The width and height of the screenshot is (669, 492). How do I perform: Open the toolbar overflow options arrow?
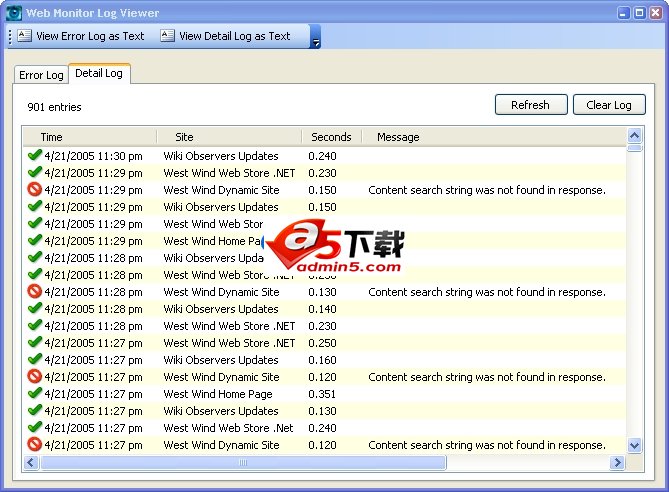316,37
